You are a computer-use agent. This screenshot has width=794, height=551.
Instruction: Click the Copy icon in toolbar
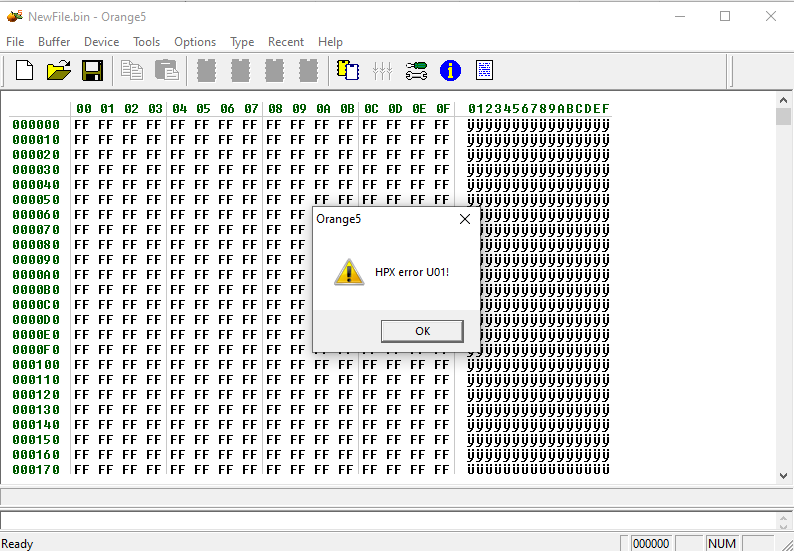pos(132,70)
